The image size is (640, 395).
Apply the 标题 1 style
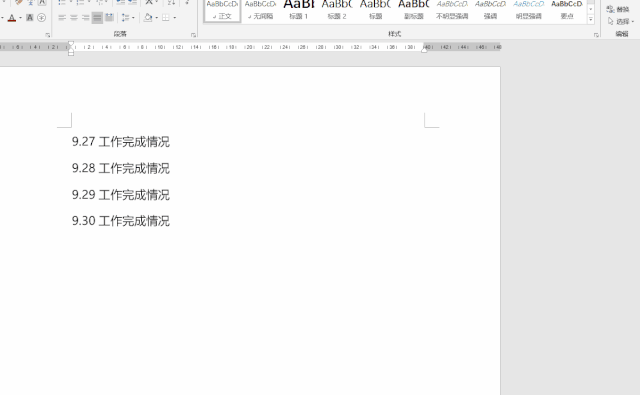click(x=299, y=11)
